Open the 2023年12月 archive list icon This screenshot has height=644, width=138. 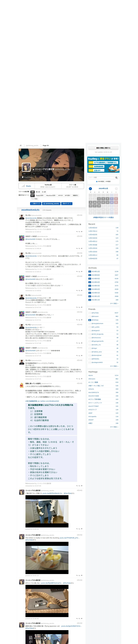point(90,296)
